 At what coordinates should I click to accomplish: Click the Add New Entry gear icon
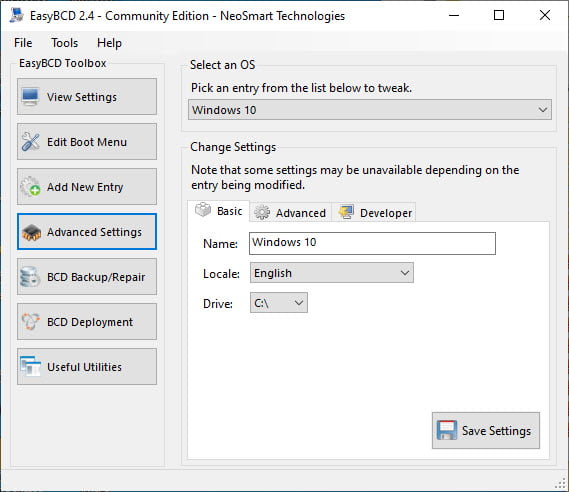pos(30,187)
